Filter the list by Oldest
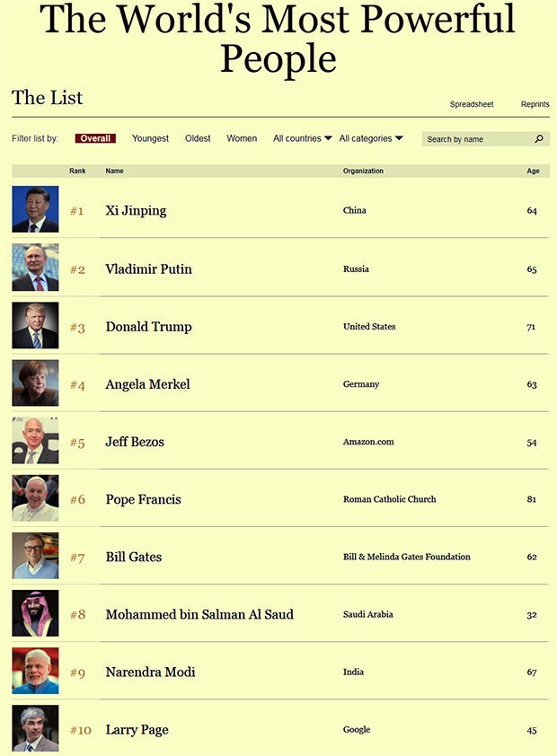557x756 pixels. [198, 138]
